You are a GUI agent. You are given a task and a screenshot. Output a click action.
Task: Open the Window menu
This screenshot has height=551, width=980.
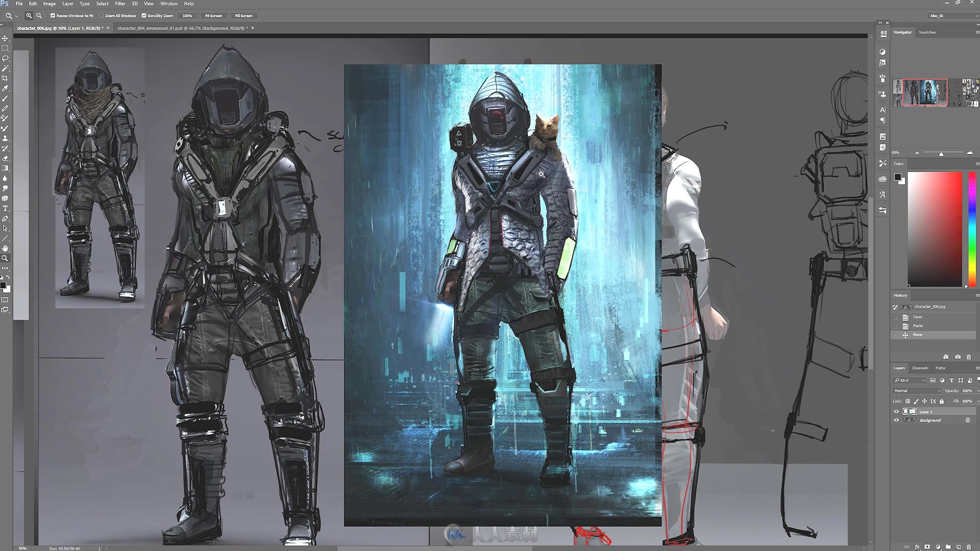click(x=168, y=4)
